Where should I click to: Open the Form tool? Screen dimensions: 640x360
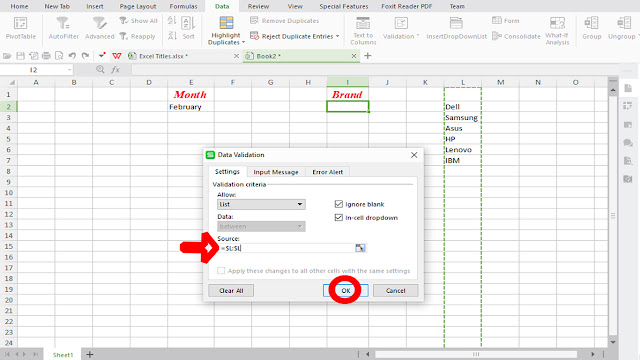point(506,20)
